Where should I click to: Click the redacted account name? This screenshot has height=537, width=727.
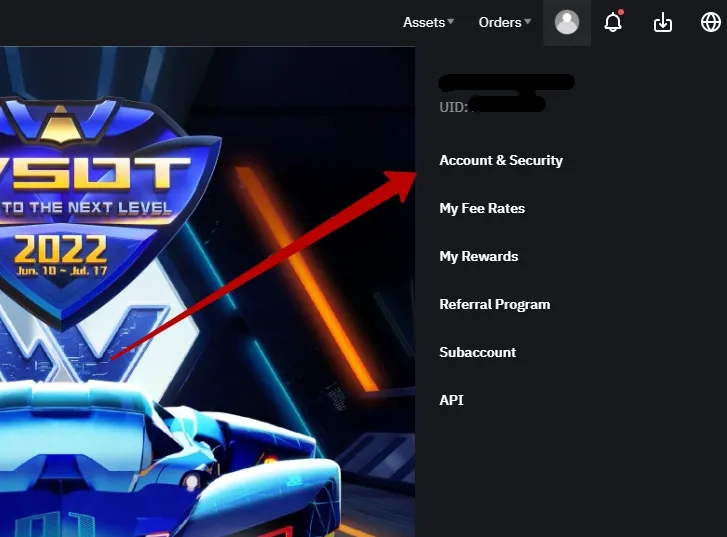[506, 83]
